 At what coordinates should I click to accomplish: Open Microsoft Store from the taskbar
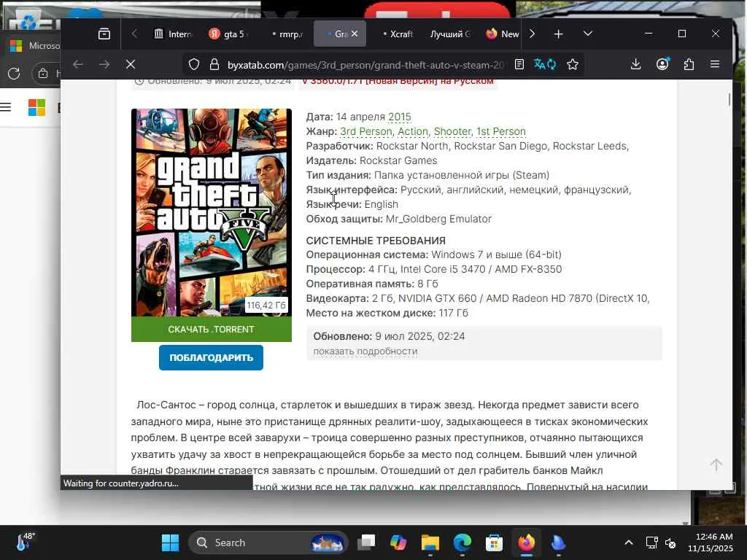click(x=494, y=542)
